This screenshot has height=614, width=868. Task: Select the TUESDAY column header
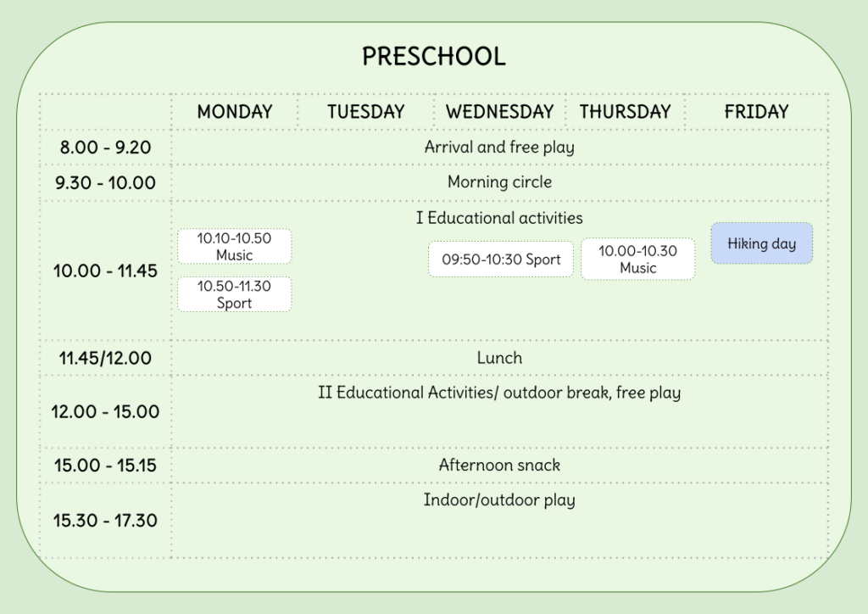click(366, 112)
